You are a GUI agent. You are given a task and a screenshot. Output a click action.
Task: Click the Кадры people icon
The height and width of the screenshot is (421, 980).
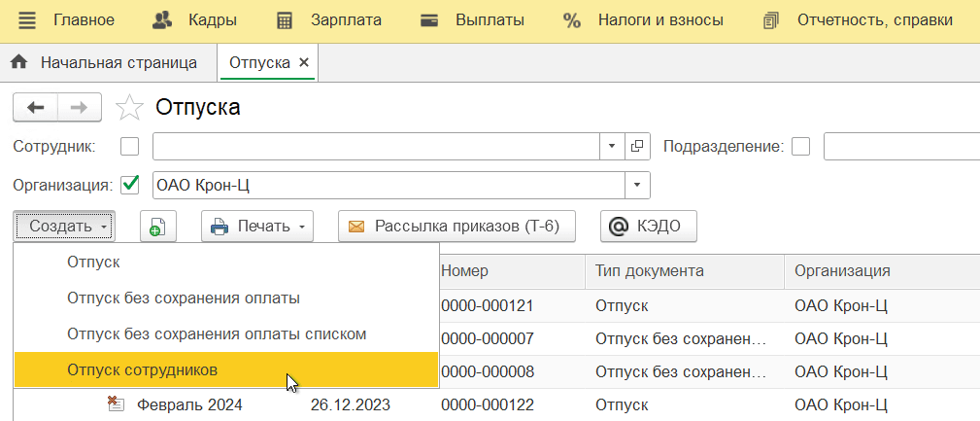click(x=162, y=20)
